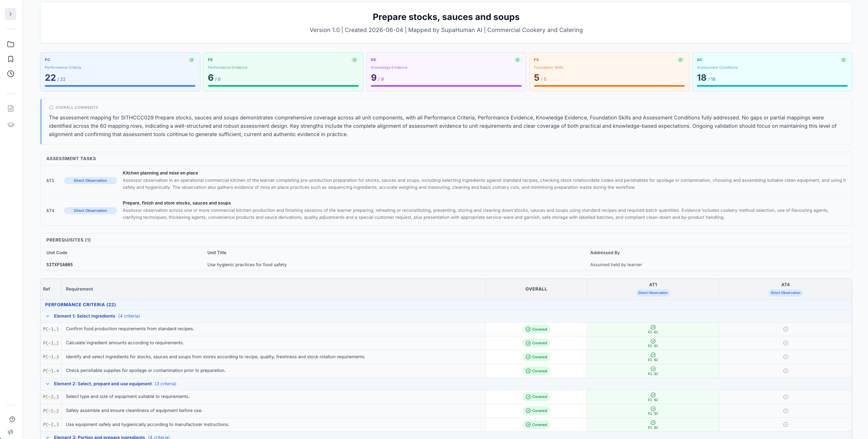Open the document icon in sidebar
868x439 pixels.
coord(11,108)
